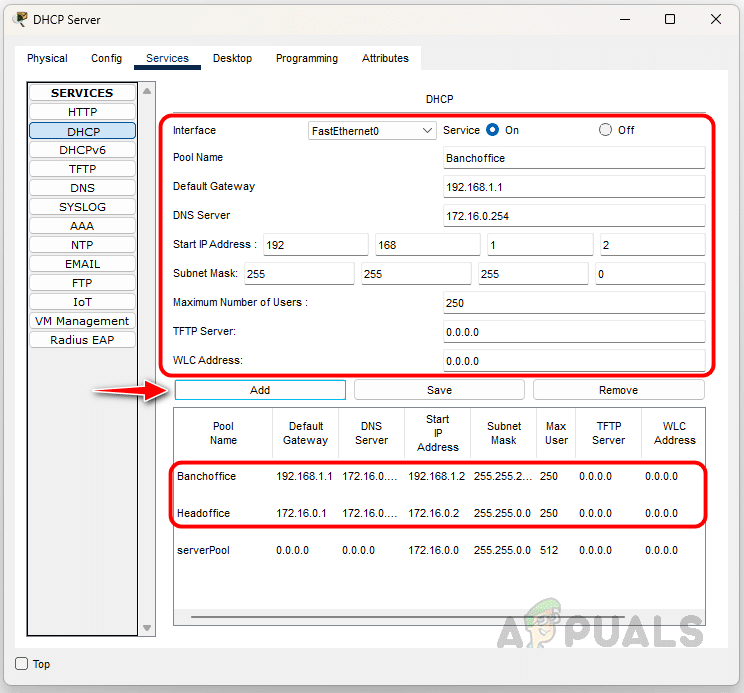Turn DHCP service On
The width and height of the screenshot is (744, 693).
coord(492,130)
